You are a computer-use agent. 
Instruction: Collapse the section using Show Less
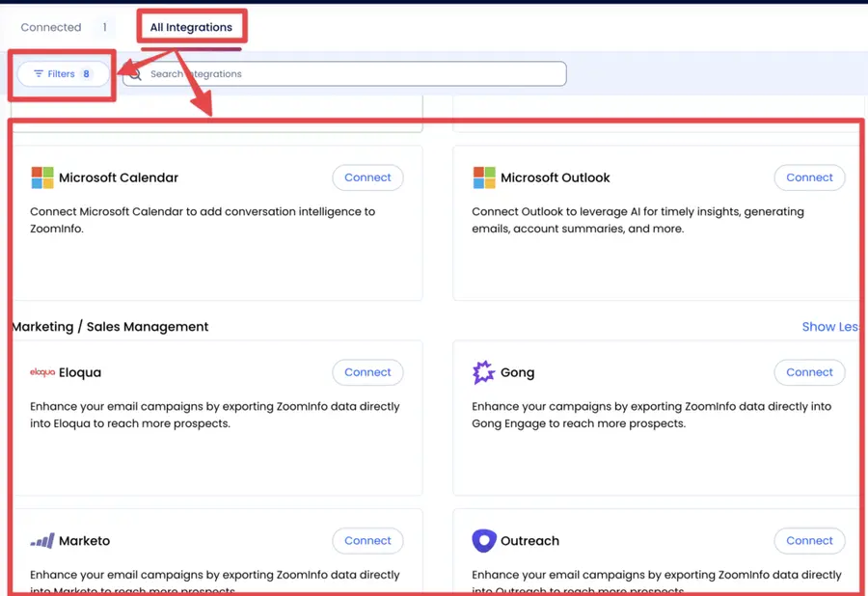(x=827, y=327)
